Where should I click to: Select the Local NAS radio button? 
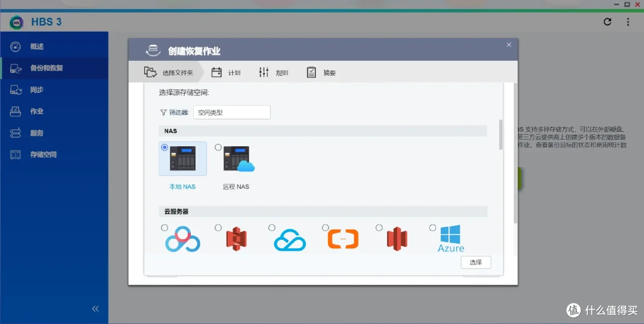(x=165, y=147)
